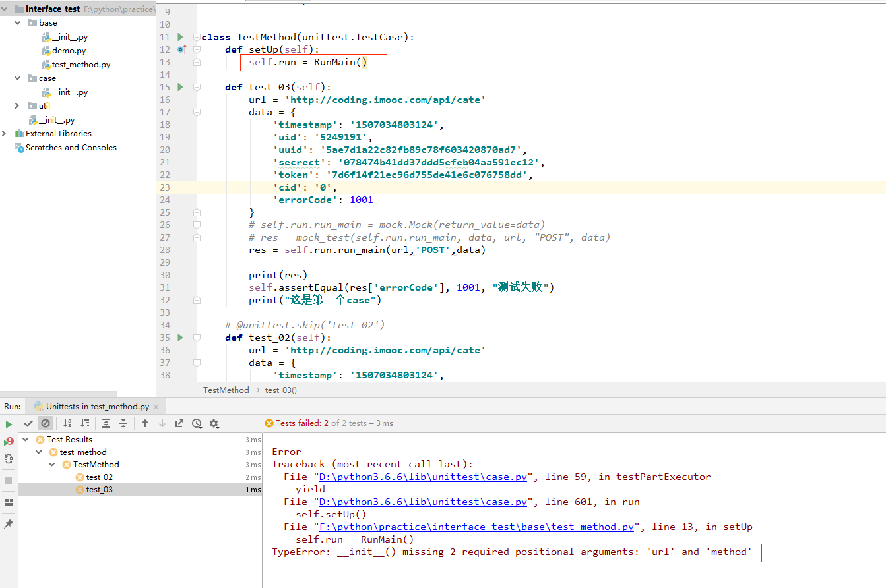Select Scratches and Consoles item
Viewport: 886px width, 588px height.
click(71, 148)
